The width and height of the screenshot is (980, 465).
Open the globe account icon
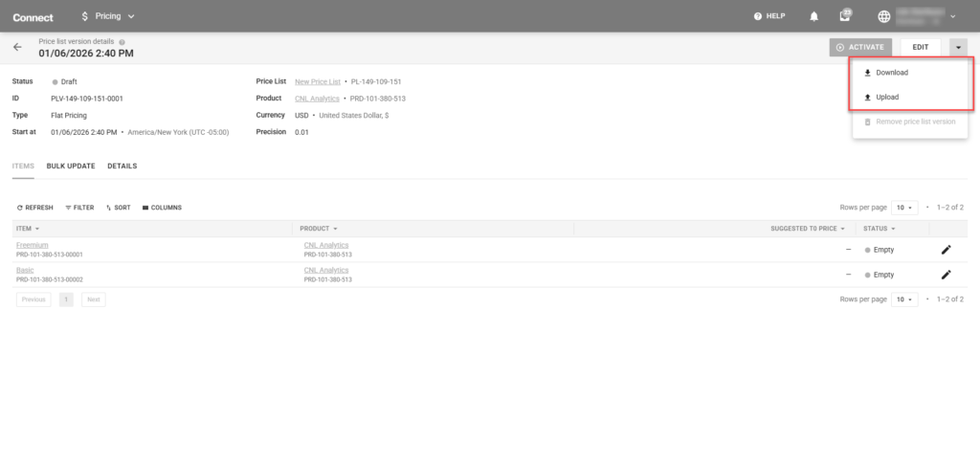click(883, 16)
